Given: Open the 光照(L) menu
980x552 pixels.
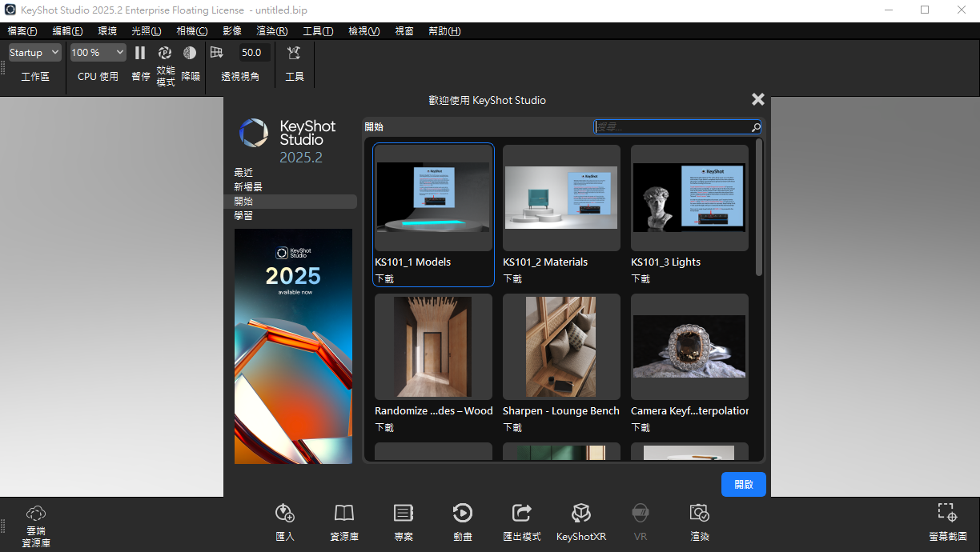Looking at the screenshot, I should [147, 31].
